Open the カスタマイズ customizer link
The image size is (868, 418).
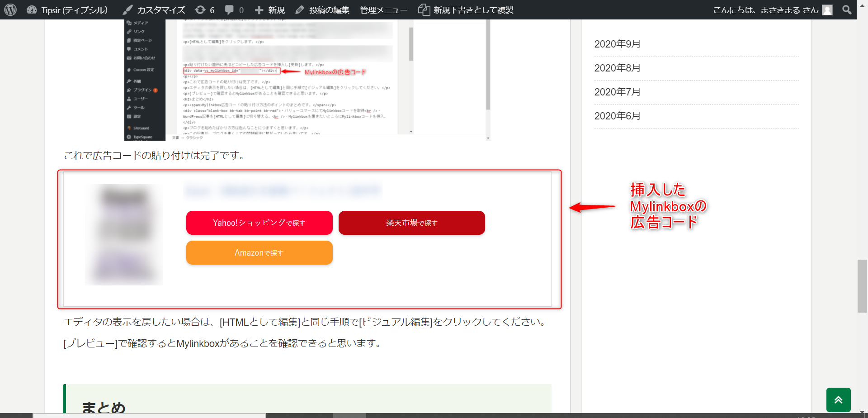coord(154,9)
